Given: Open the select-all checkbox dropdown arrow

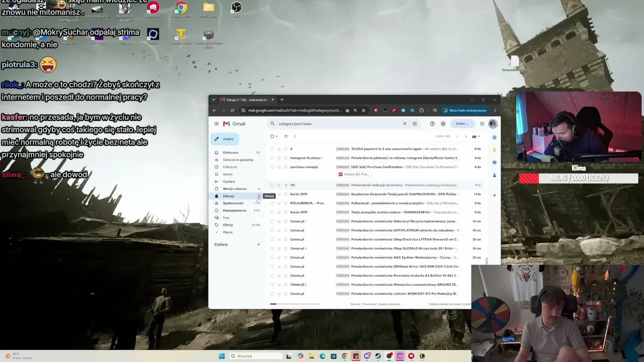Looking at the screenshot, I should click(x=277, y=136).
